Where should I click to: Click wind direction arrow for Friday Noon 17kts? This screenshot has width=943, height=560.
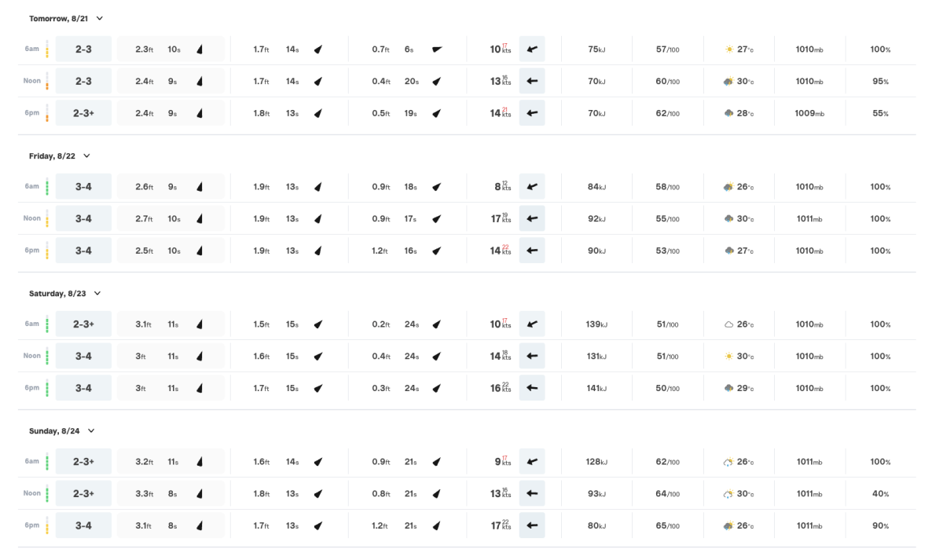click(x=531, y=219)
